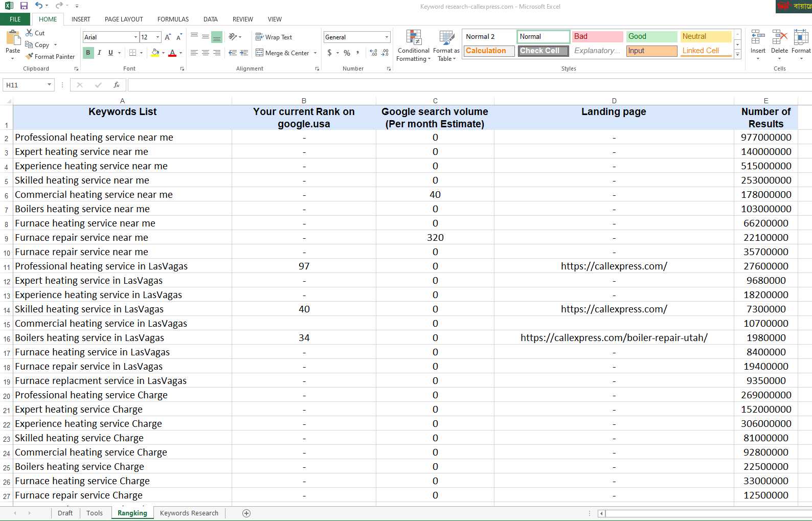Set Middle Align vertical alignment
812x521 pixels.
pyautogui.click(x=206, y=37)
